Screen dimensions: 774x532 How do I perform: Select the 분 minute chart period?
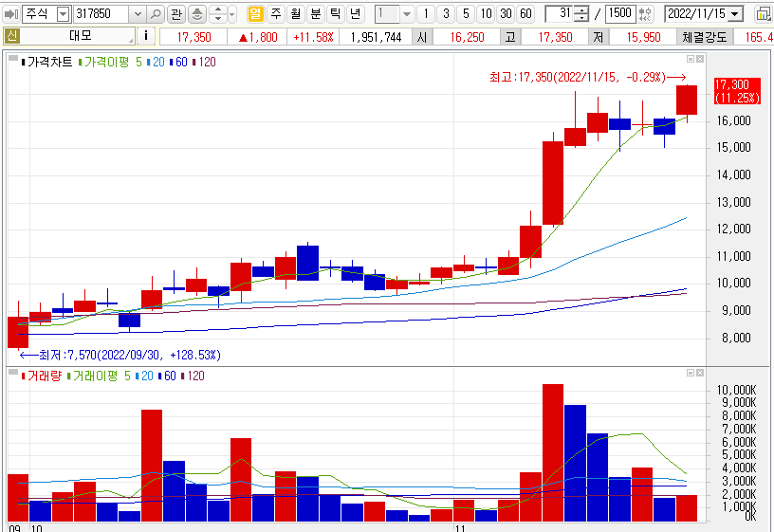(x=315, y=14)
